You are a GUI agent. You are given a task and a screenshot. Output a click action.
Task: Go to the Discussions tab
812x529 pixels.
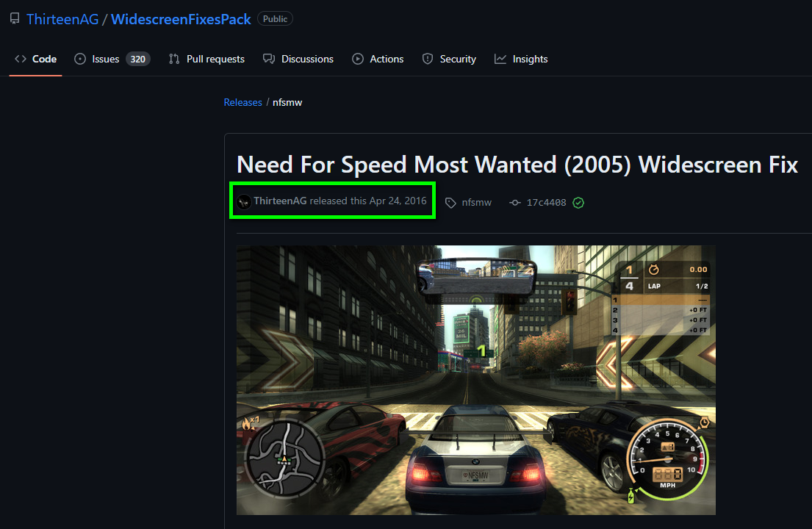click(298, 59)
